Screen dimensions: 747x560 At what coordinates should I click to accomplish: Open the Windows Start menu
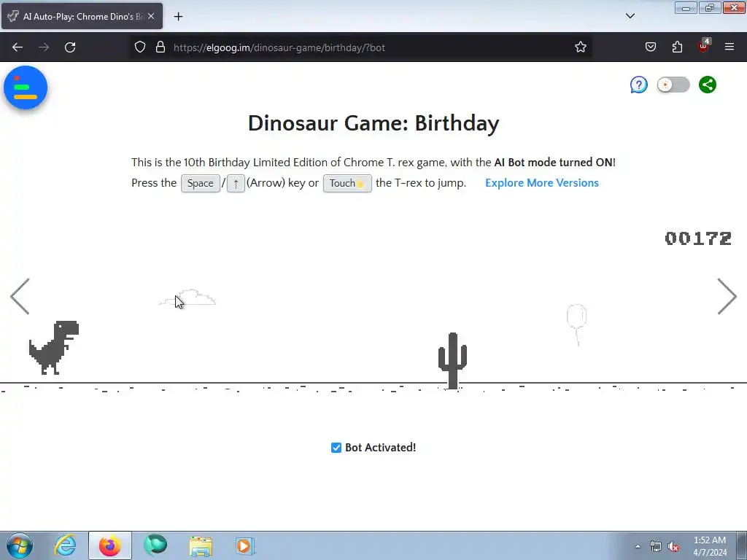point(19,545)
